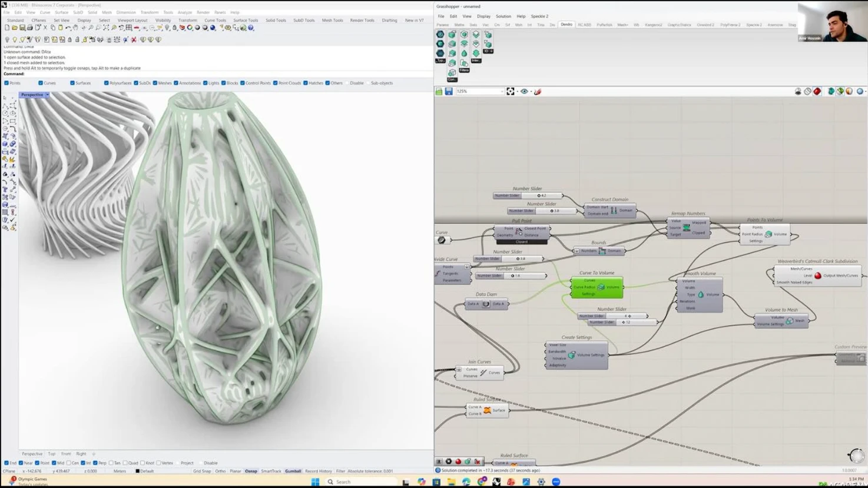Click the Curve To Volume component icon

601,287
